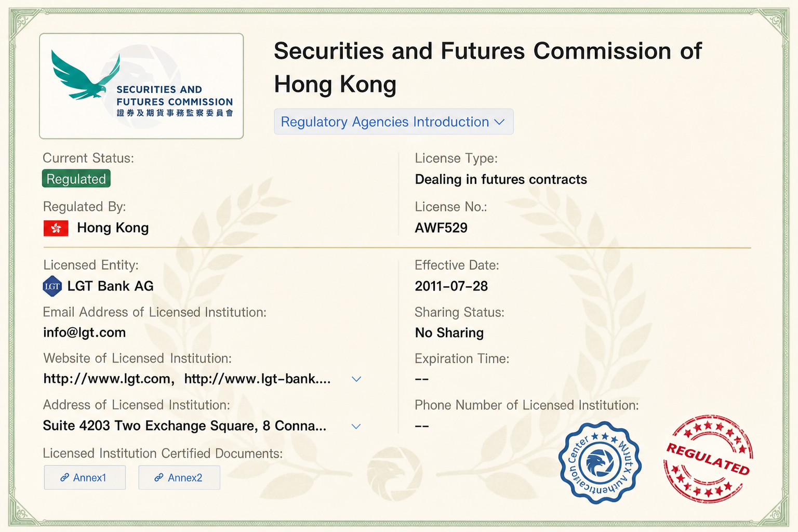Click the watermark eagle emblem at bottom center
The image size is (798, 532).
coord(394,472)
